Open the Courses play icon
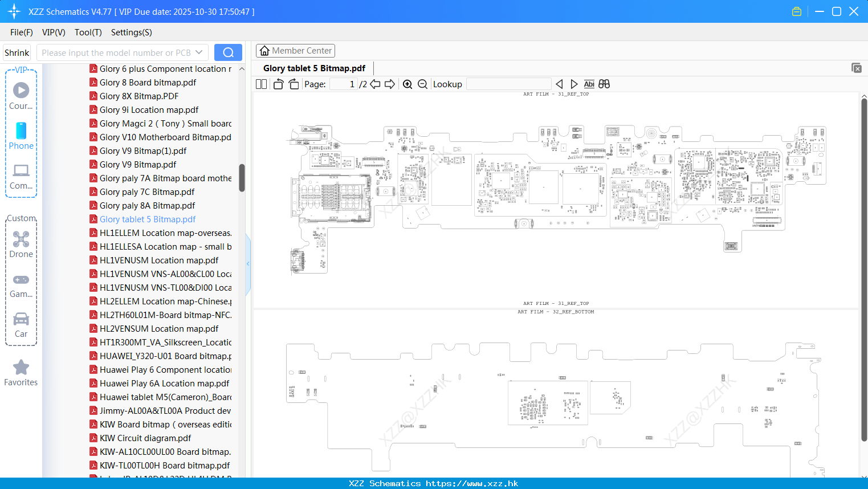Viewport: 868px width, 489px height. click(21, 90)
